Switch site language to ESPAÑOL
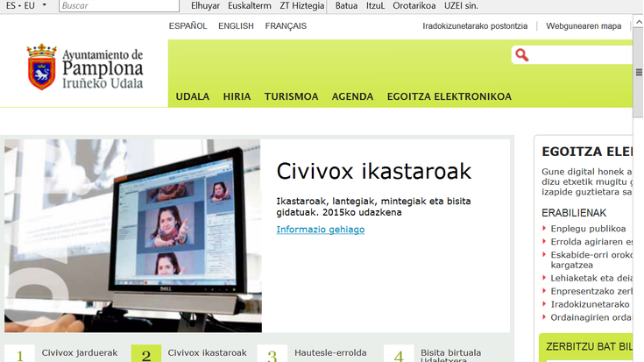The height and width of the screenshot is (362, 644). tap(188, 26)
